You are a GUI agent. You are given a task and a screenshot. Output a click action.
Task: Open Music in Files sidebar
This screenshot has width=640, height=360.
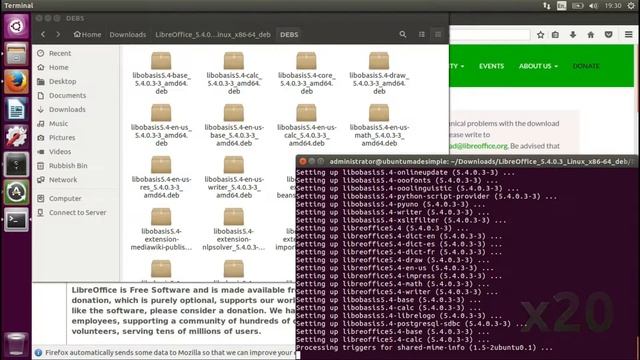click(x=58, y=124)
